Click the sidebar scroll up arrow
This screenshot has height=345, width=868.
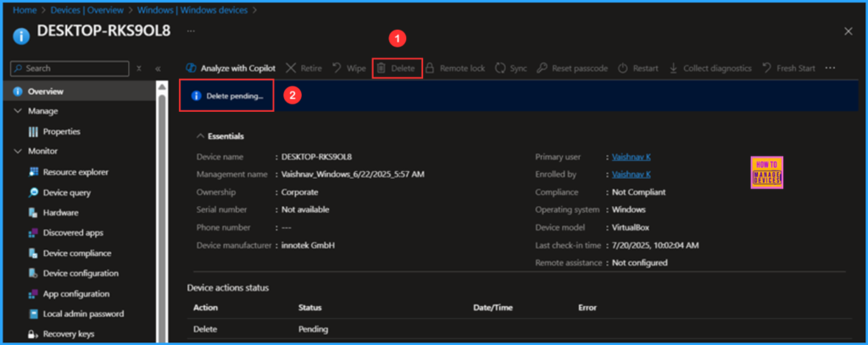162,86
